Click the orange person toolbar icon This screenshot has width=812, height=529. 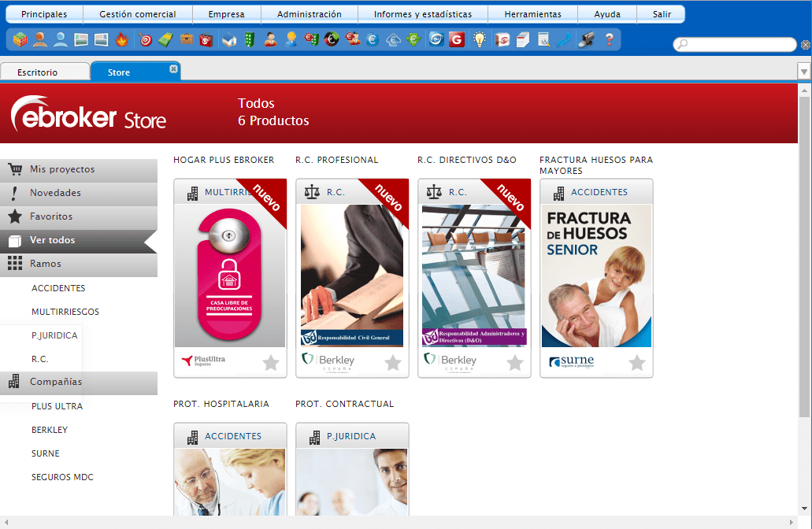pos(40,40)
